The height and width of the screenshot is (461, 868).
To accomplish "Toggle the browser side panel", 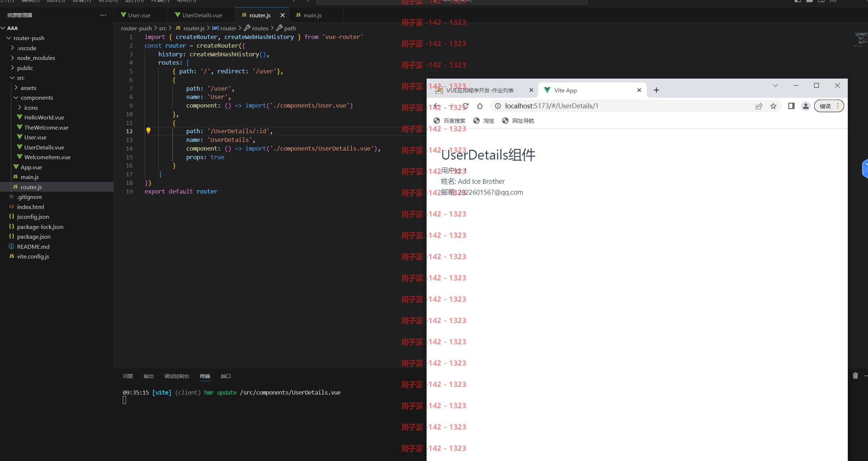I will point(791,106).
